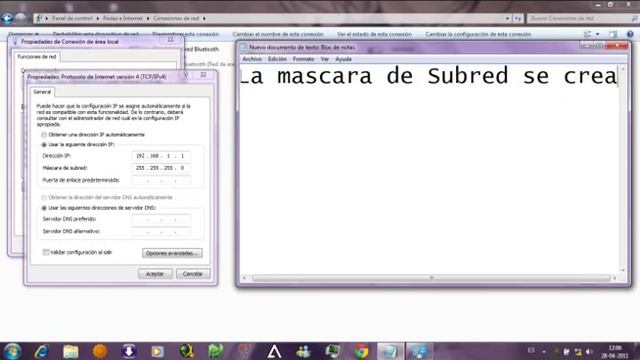This screenshot has height=360, width=640.
Task: Click the volume speaker tray icon
Action: click(x=589, y=351)
